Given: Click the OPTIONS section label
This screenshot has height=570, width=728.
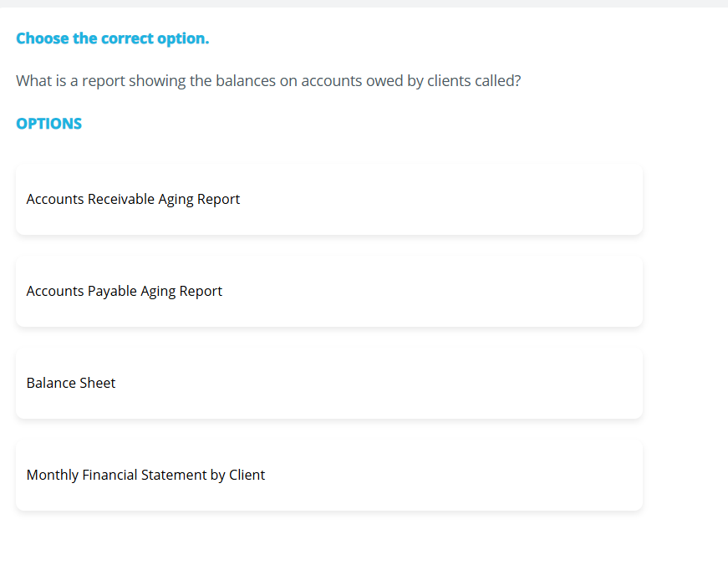Looking at the screenshot, I should pos(48,123).
